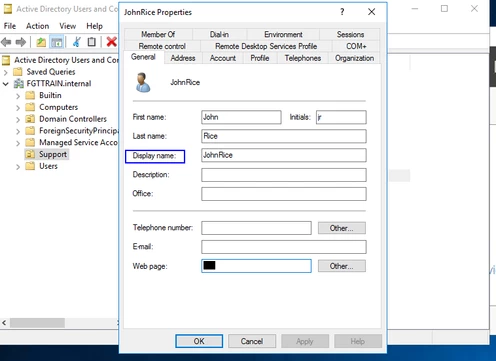
Task: Click the tree pane horizontal scrollbar thumb
Action: 37,323
